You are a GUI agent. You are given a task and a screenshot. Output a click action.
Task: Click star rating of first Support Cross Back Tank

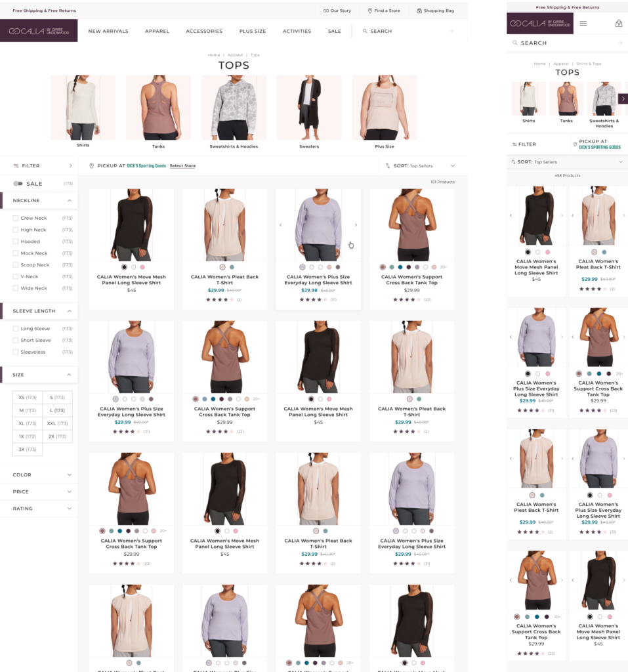[407, 299]
